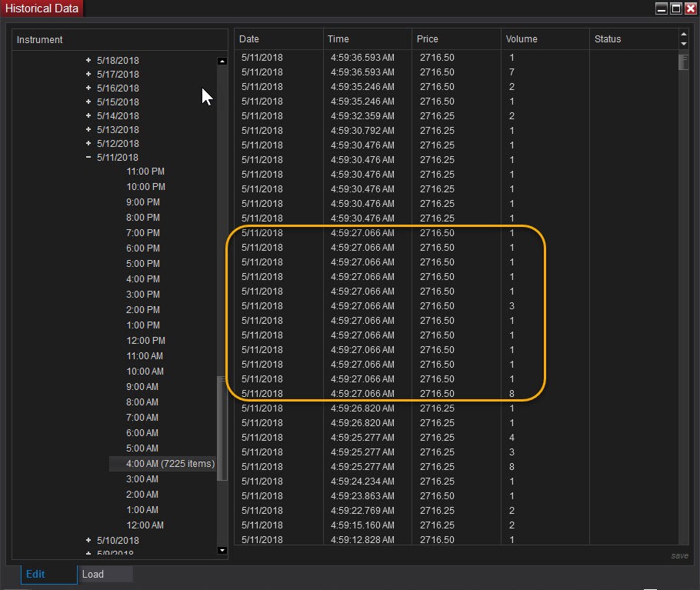The width and height of the screenshot is (700, 590).
Task: Click time cell 4:59:30.792 AM
Action: pyautogui.click(x=362, y=131)
